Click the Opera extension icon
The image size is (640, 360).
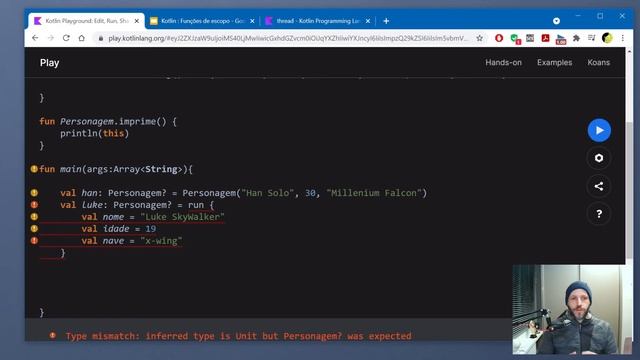[x=499, y=38]
